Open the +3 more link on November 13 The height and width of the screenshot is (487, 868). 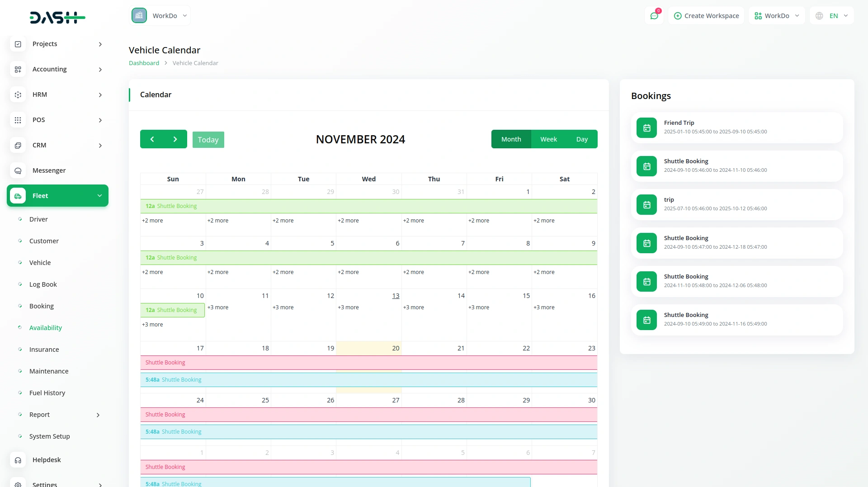tap(348, 307)
